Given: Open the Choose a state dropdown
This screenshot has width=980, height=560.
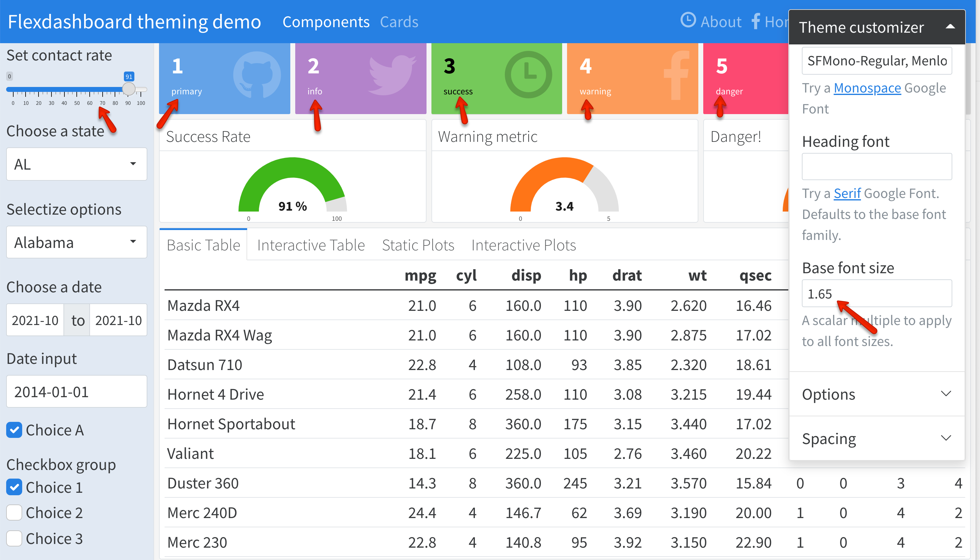Looking at the screenshot, I should point(76,164).
